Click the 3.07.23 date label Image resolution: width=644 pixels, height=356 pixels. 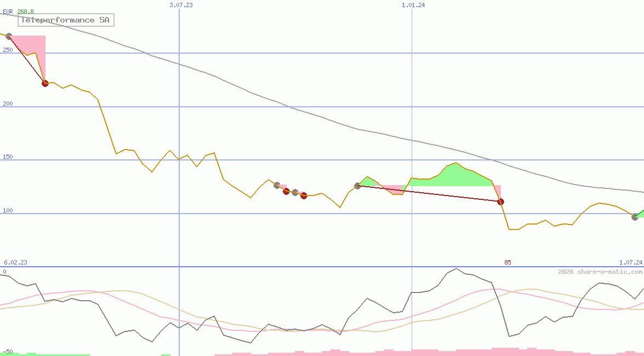[x=181, y=5]
